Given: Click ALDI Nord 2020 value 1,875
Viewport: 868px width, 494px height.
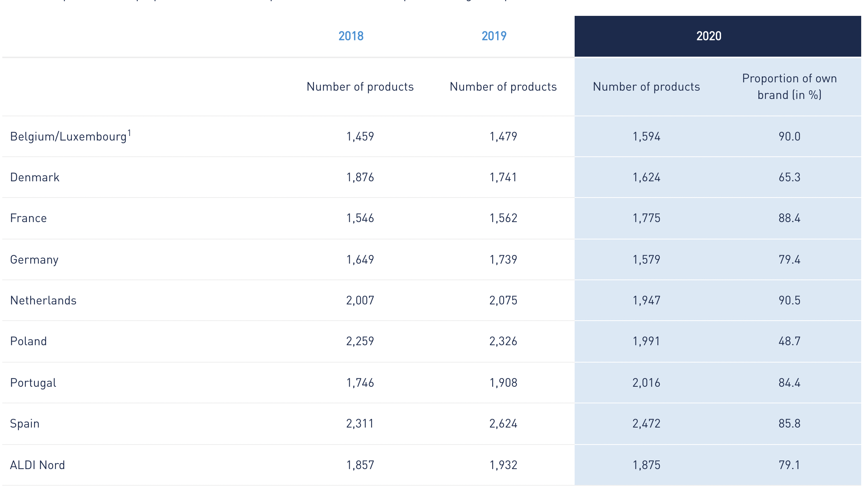Looking at the screenshot, I should point(646,465).
